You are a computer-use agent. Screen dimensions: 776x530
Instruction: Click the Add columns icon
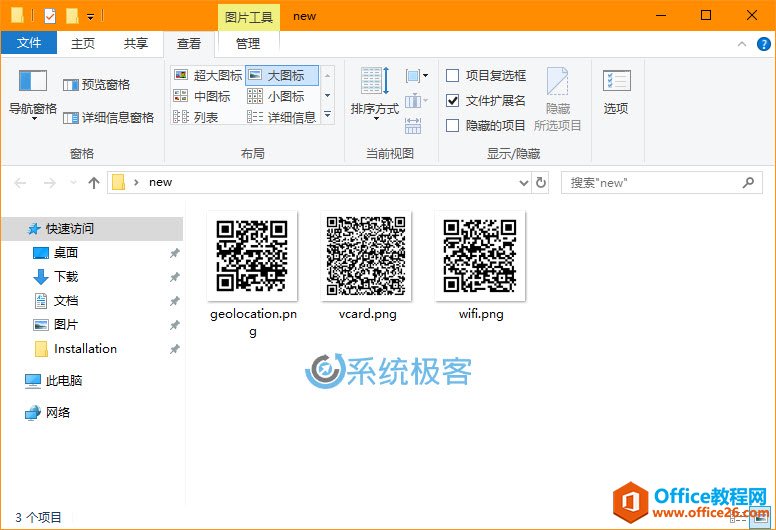pos(416,101)
